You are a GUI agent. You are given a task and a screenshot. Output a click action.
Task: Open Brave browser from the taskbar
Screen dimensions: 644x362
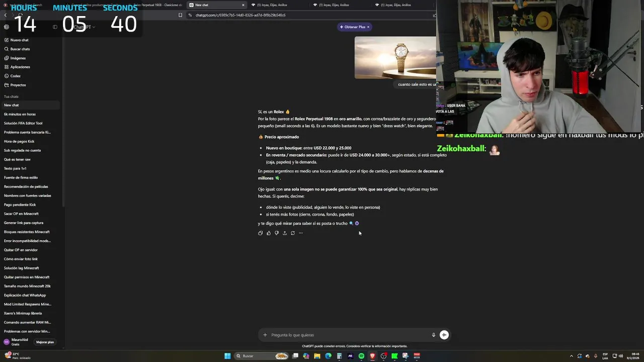coord(372,356)
